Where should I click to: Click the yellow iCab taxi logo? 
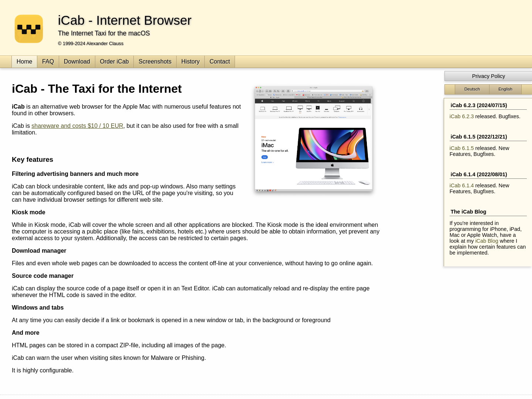(x=29, y=29)
